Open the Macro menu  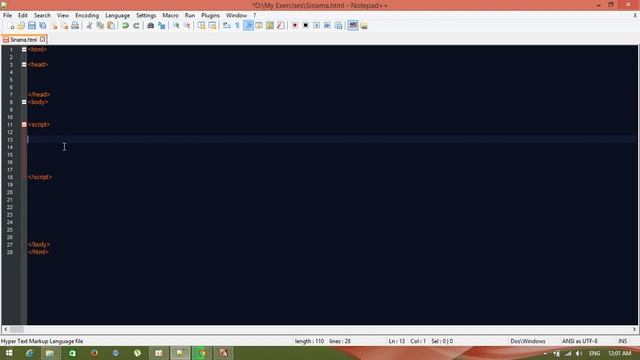tap(170, 15)
